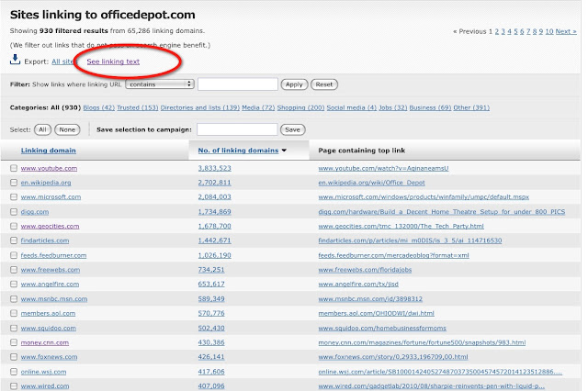588x391 pixels.
Task: Tick the www.geocities.com checkbox
Action: click(x=14, y=226)
